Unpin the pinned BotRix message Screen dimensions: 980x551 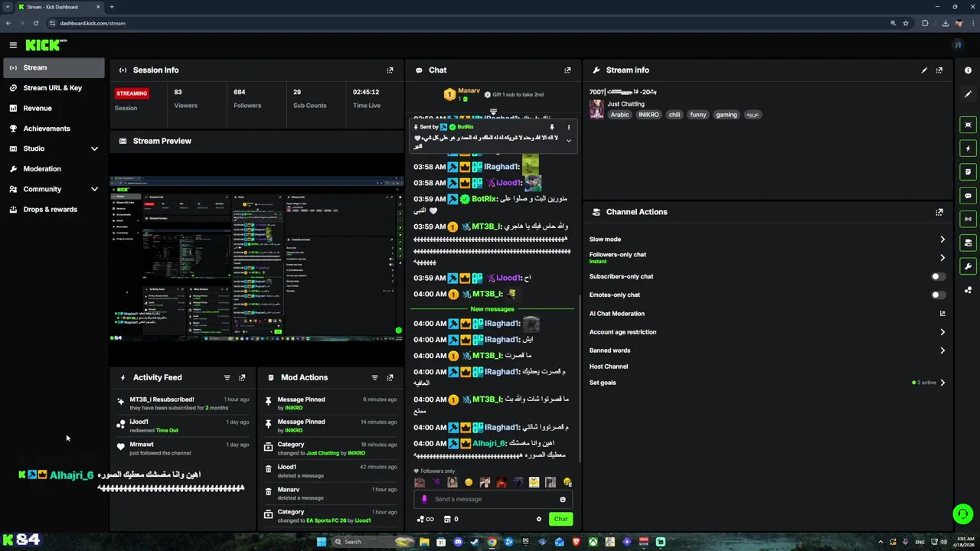pos(552,127)
